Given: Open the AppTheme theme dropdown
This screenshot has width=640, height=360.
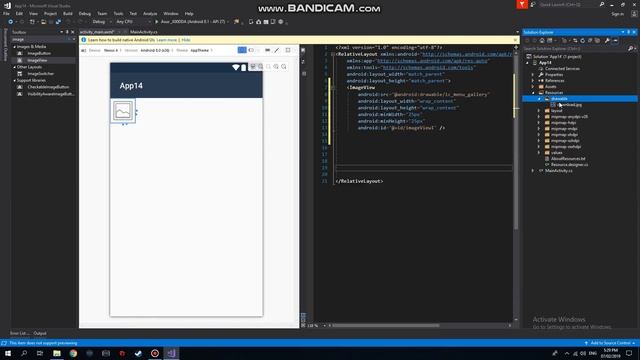Looking at the screenshot, I should click(x=201, y=50).
